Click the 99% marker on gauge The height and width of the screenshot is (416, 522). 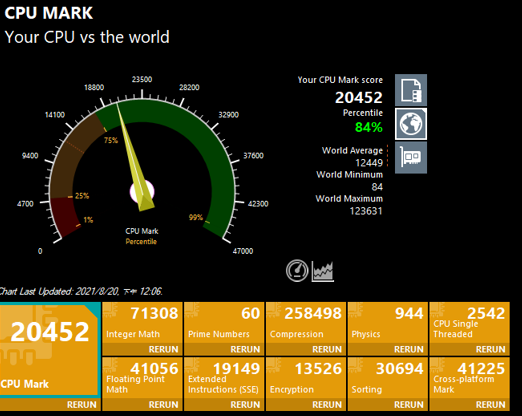pos(196,217)
